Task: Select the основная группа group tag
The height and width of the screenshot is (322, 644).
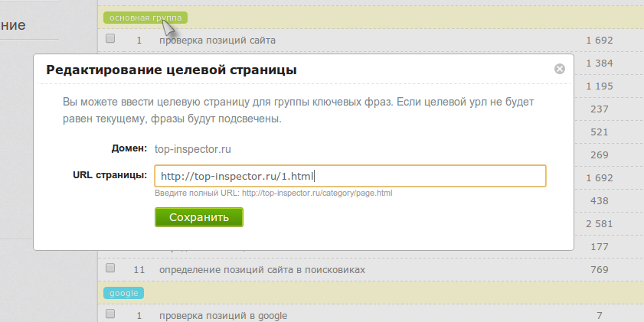Action: [145, 17]
